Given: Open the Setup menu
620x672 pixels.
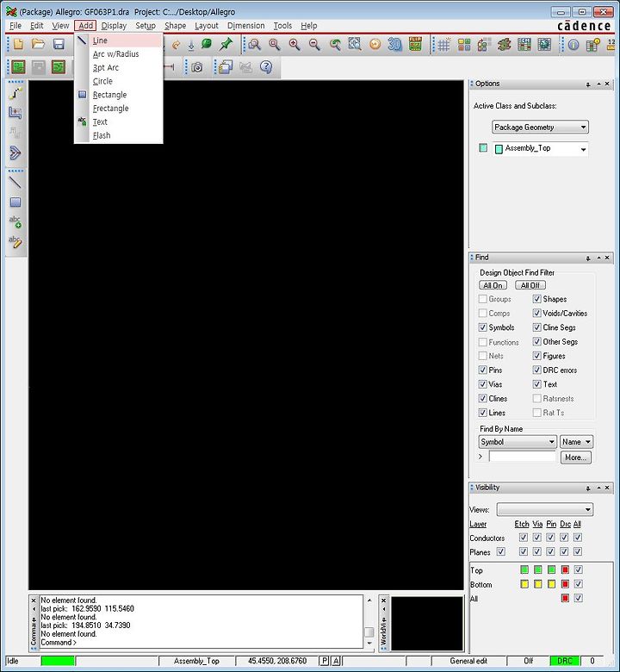Looking at the screenshot, I should coord(146,26).
